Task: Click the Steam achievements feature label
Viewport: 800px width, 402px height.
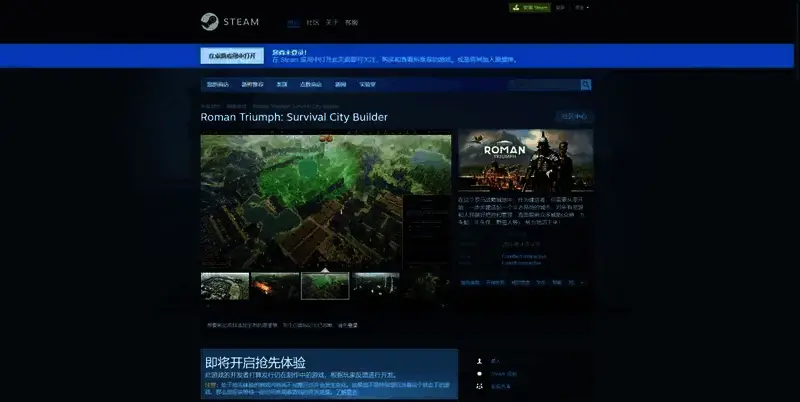Action: 504,374
